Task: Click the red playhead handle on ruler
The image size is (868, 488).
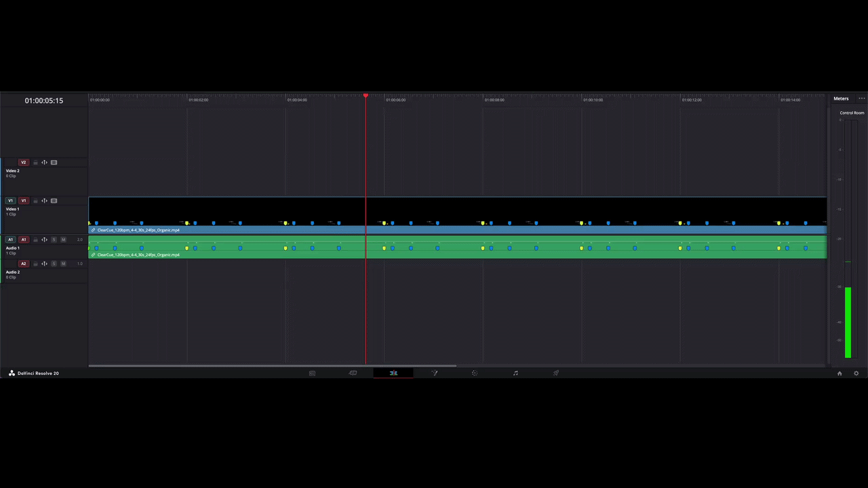Action: coord(366,96)
